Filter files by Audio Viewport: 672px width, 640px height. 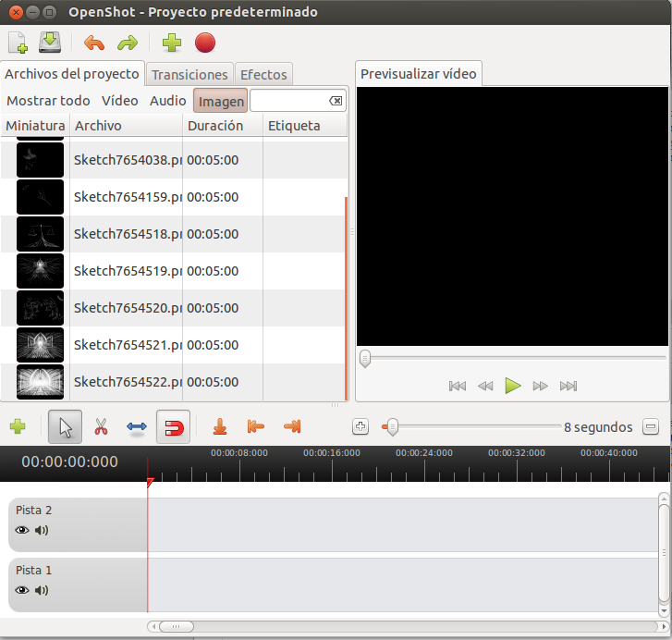coord(167,101)
